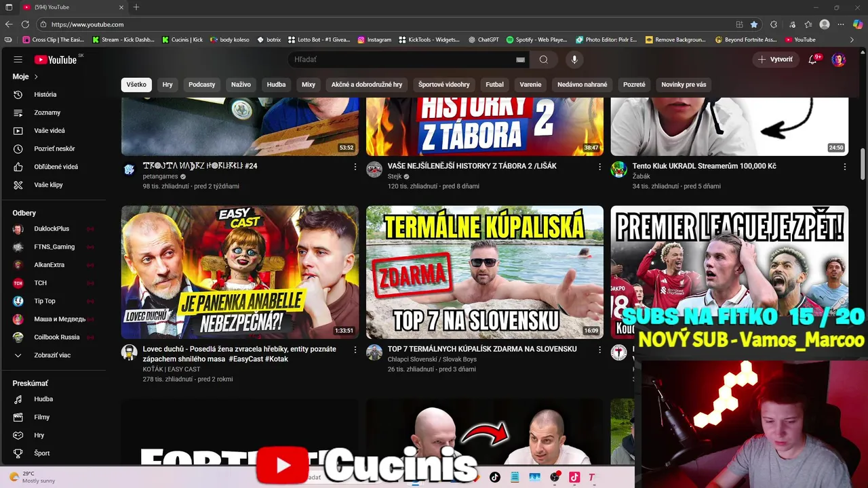
Task: Select the Všetko filter chip
Action: 136,85
